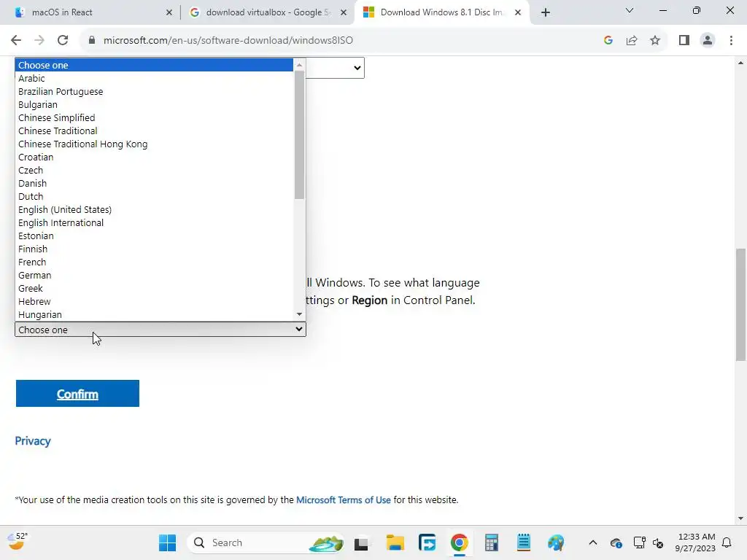Image resolution: width=747 pixels, height=560 pixels.
Task: Choose English (United States) option
Action: click(x=154, y=209)
